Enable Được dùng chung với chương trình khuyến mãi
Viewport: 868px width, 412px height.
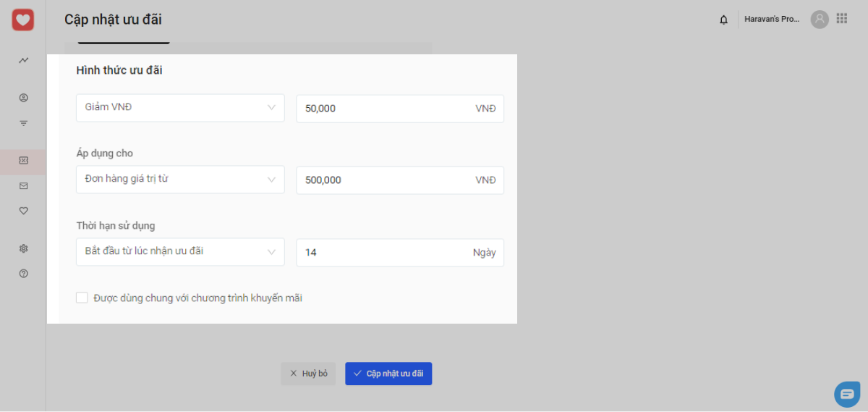pyautogui.click(x=82, y=298)
